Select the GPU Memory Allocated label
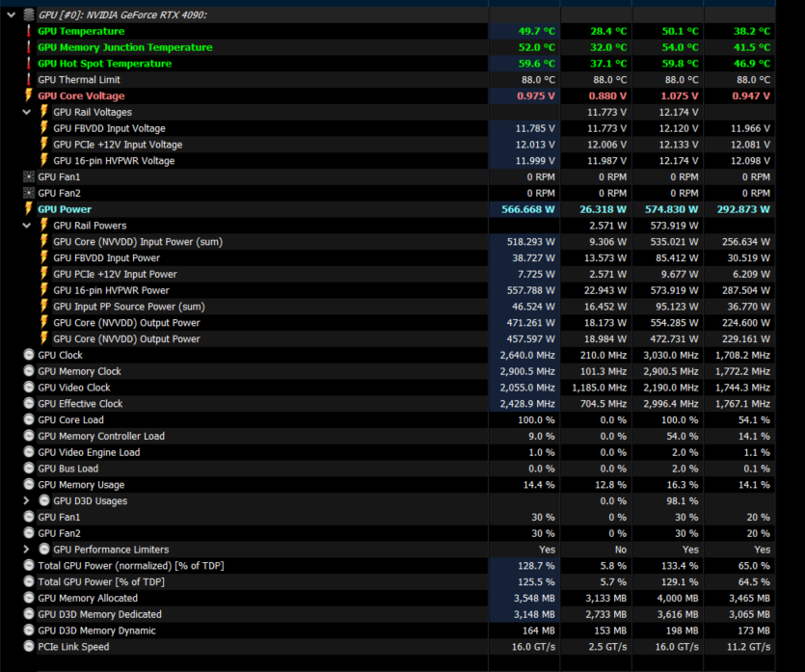Viewport: 805px width, 672px height. coord(88,598)
